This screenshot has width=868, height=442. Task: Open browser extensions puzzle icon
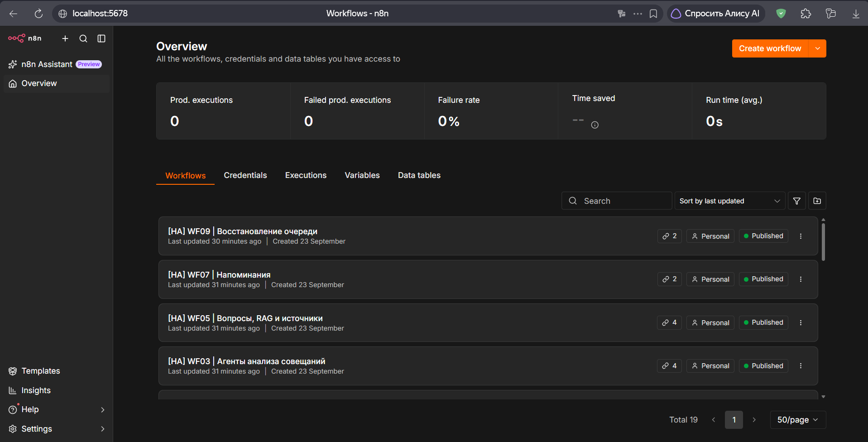(806, 14)
